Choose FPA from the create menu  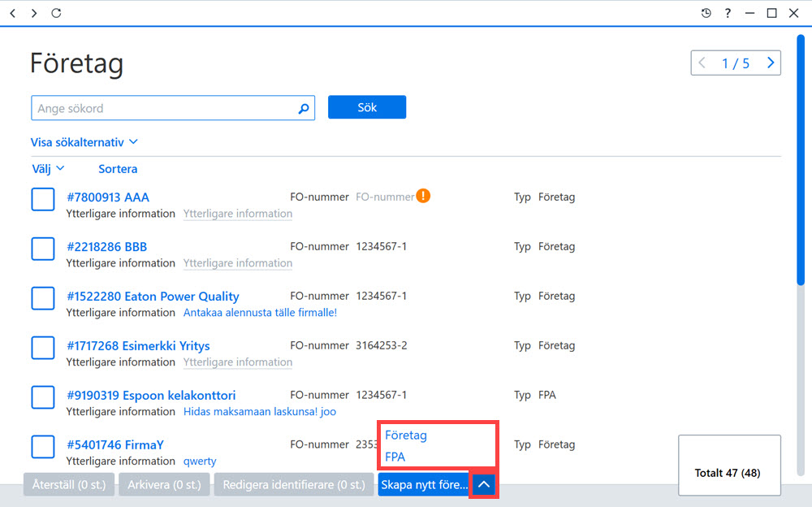[x=395, y=457]
